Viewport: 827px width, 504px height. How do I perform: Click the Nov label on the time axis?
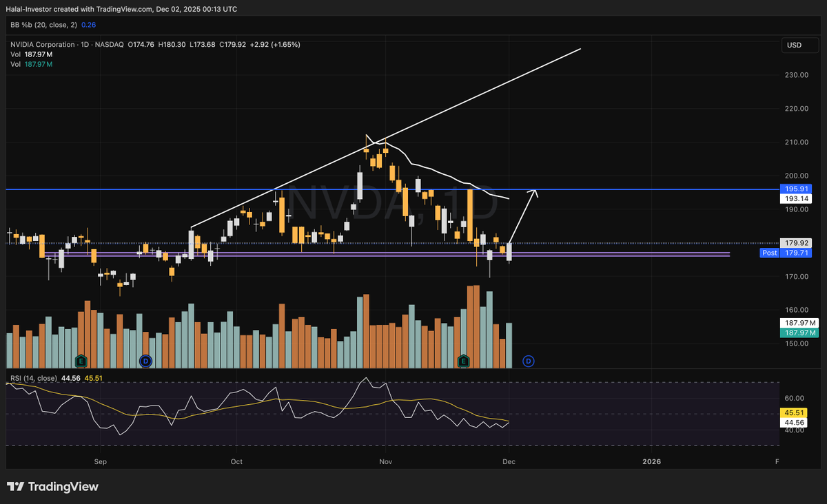[386, 461]
